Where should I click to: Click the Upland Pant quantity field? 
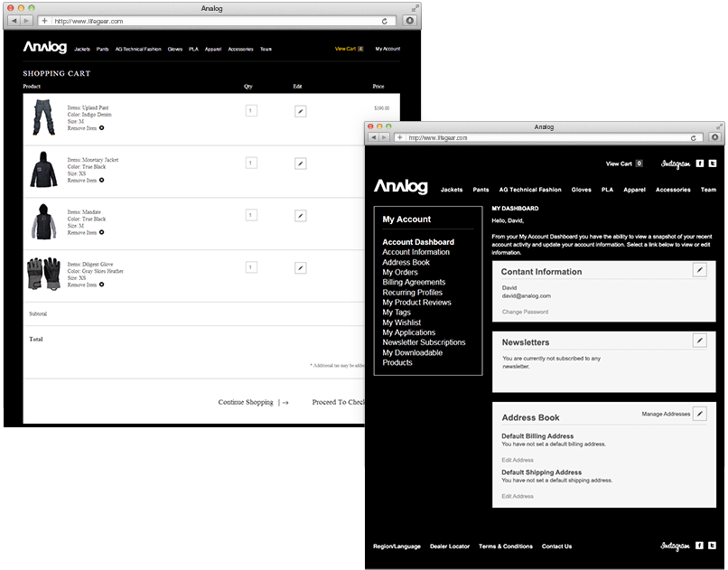(x=251, y=111)
